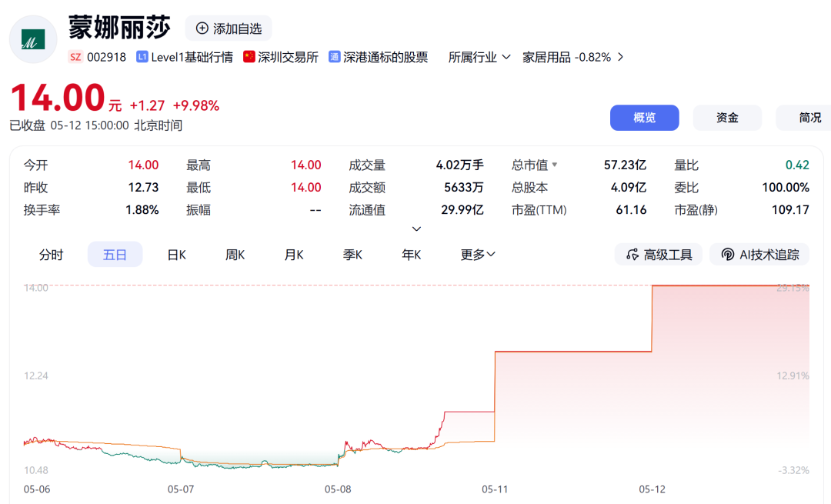Click the Mona Lisa company logo
Image resolution: width=831 pixels, height=504 pixels.
coord(33,40)
